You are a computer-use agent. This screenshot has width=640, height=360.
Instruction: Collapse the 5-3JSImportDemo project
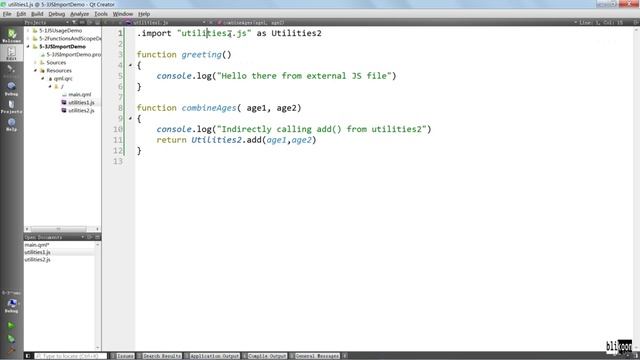click(28, 47)
